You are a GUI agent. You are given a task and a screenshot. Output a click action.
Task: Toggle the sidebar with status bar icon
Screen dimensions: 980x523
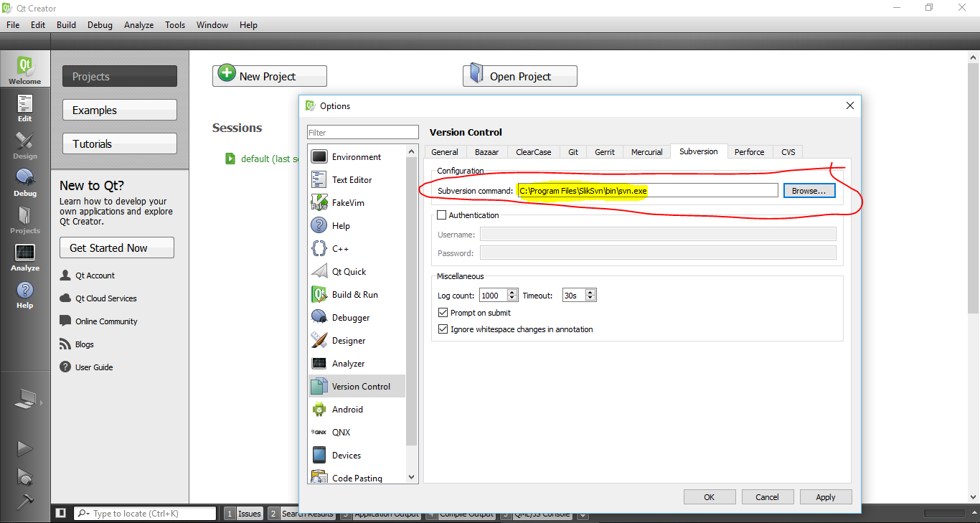61,513
